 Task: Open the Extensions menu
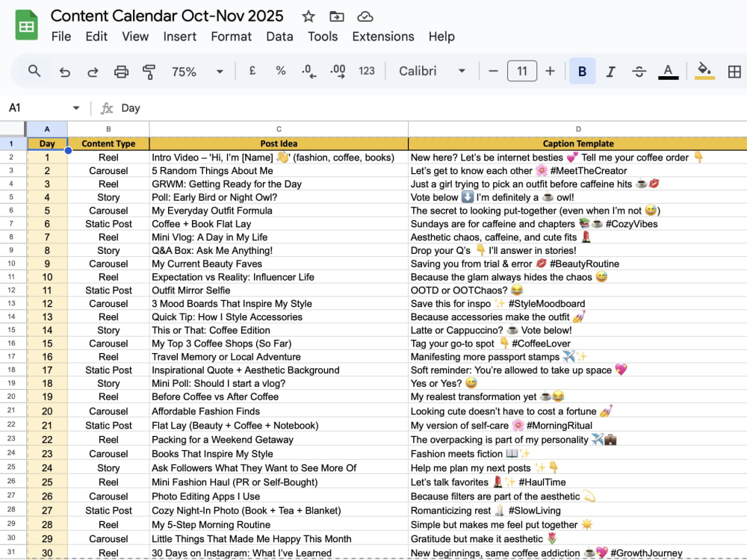pos(383,37)
